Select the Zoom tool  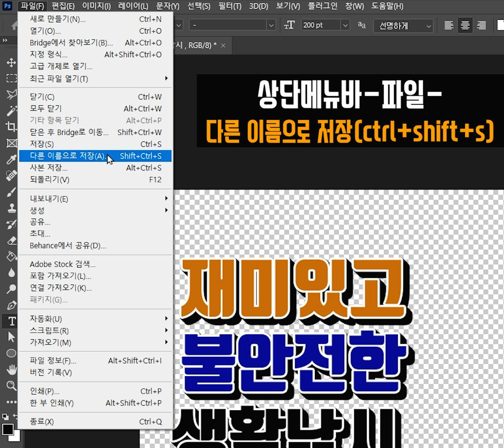(x=11, y=385)
